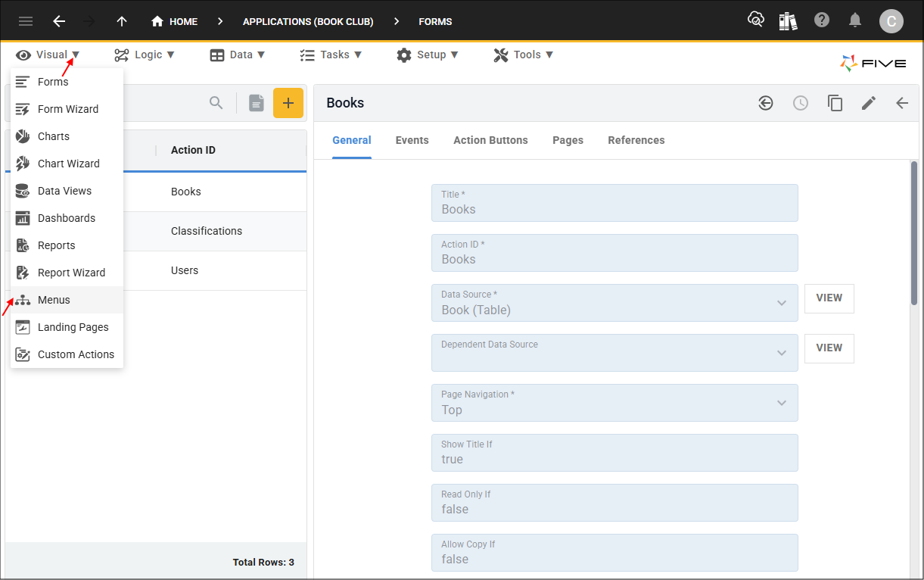Click the search magnifier icon in the list
The height and width of the screenshot is (580, 924).
click(216, 103)
